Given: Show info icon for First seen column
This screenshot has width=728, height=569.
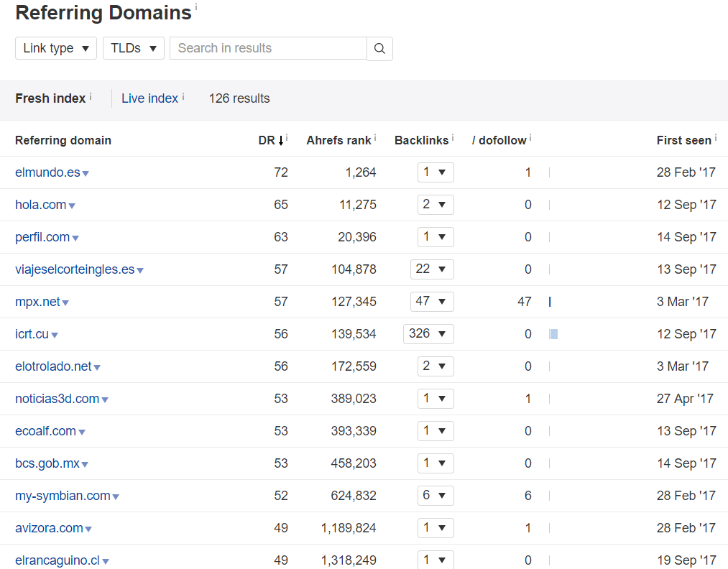Looking at the screenshot, I should click(x=716, y=138).
